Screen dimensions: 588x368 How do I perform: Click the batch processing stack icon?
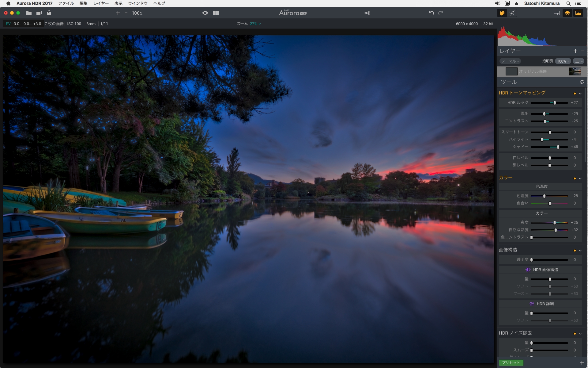pos(39,13)
